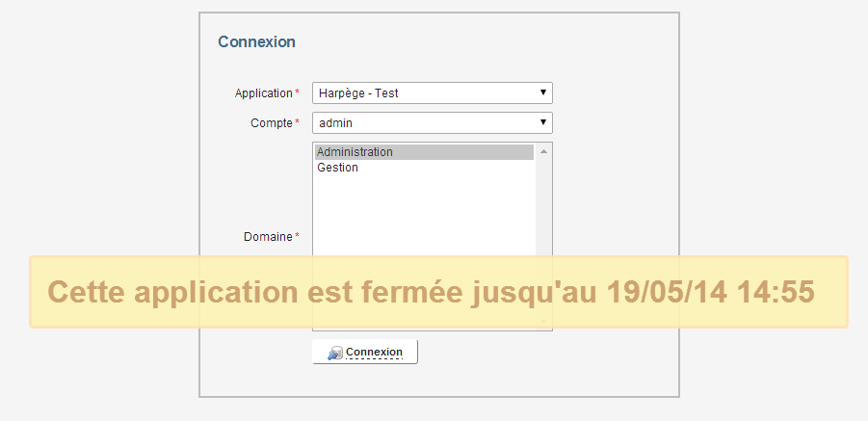Click the red asterisk beside Application
Image resolution: width=868 pixels, height=421 pixels.
click(297, 92)
